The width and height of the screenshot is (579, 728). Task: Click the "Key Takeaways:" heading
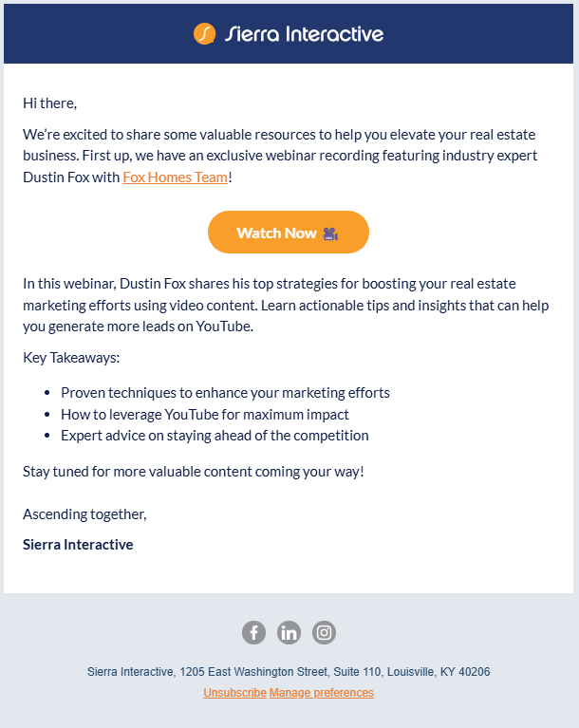click(x=71, y=358)
